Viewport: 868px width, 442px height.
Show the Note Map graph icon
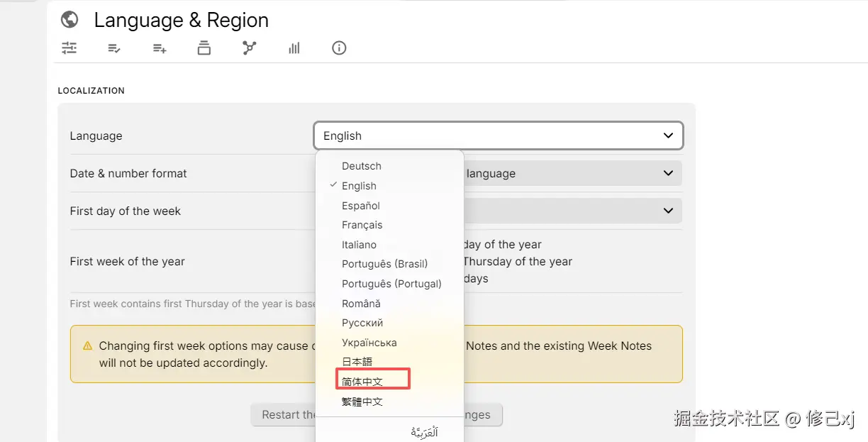(249, 48)
